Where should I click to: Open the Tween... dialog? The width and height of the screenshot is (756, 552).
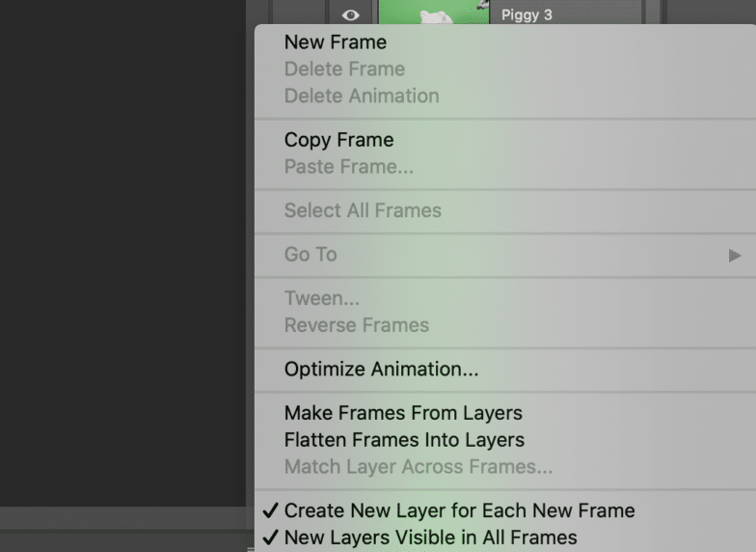(x=322, y=299)
